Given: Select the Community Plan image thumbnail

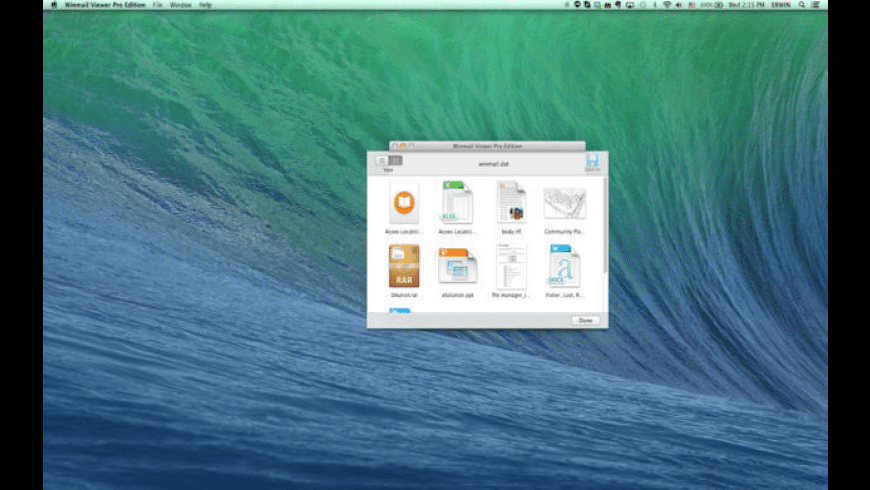Looking at the screenshot, I should pyautogui.click(x=564, y=203).
